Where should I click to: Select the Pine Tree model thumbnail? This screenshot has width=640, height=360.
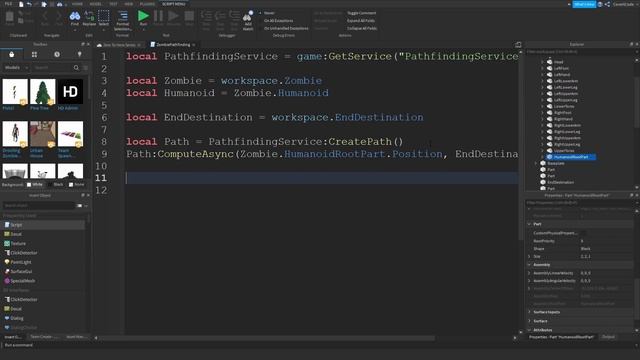(43, 92)
